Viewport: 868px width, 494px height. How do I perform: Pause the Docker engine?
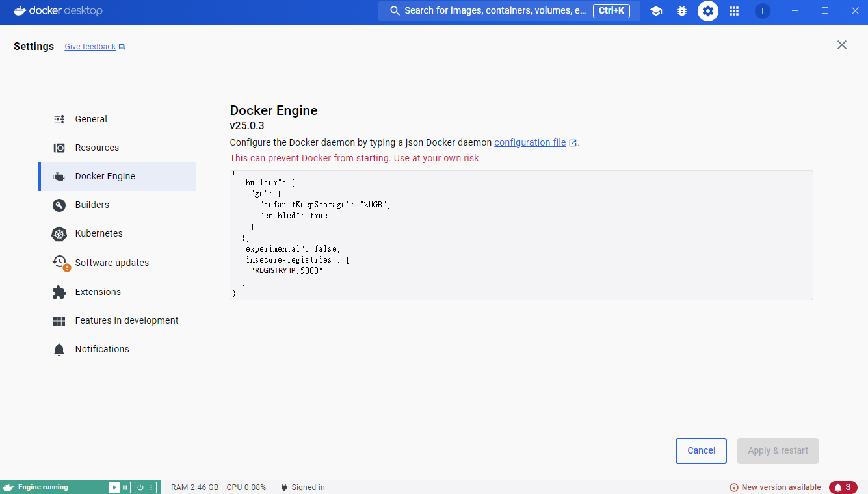point(125,487)
